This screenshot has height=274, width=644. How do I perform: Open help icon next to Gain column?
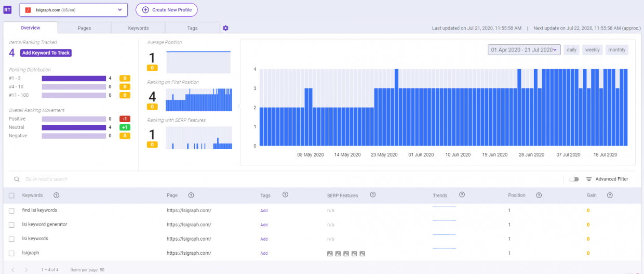pyautogui.click(x=610, y=195)
